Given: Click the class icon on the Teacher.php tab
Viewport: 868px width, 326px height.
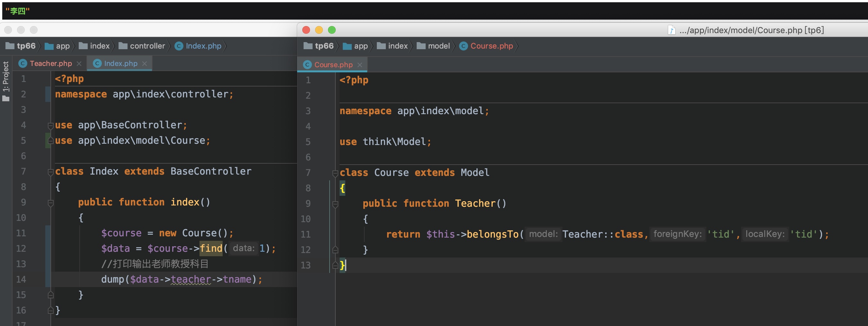Looking at the screenshot, I should [x=22, y=63].
